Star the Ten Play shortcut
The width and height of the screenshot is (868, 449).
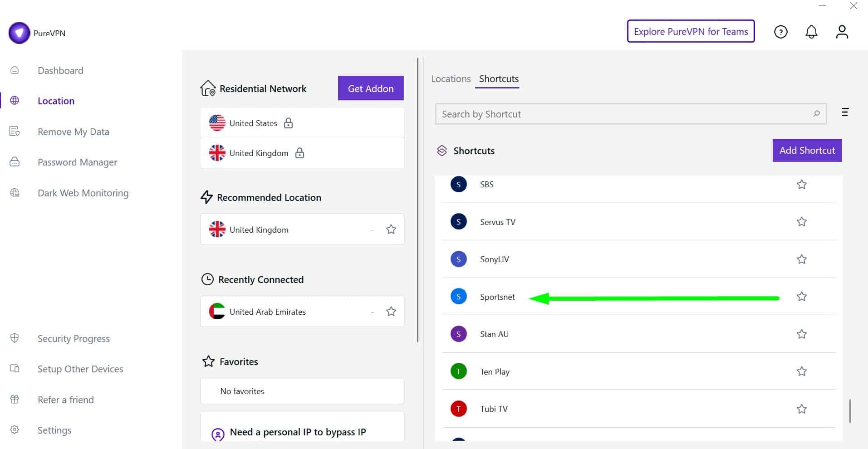click(x=802, y=371)
